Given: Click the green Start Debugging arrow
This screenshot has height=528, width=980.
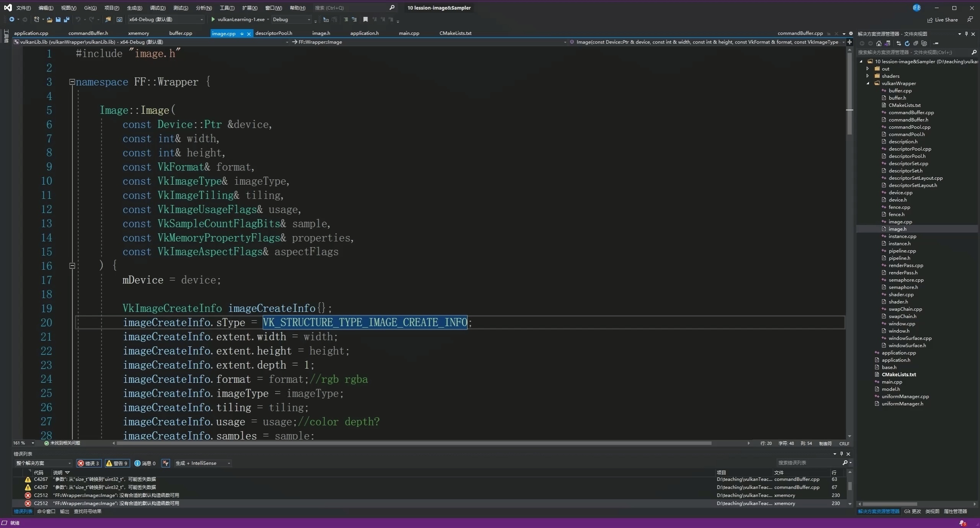Looking at the screenshot, I should click(x=213, y=20).
